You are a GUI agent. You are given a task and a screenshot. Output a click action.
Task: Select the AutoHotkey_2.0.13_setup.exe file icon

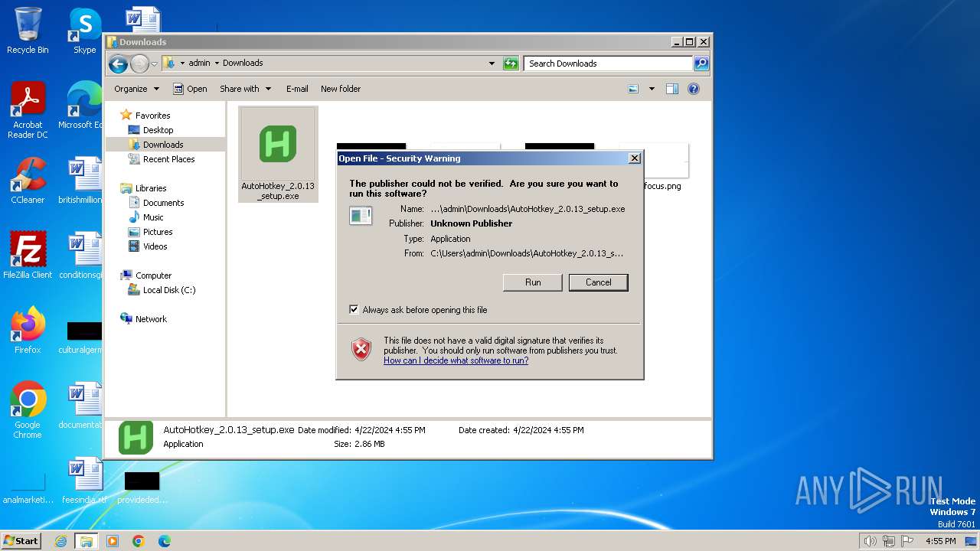pos(278,154)
